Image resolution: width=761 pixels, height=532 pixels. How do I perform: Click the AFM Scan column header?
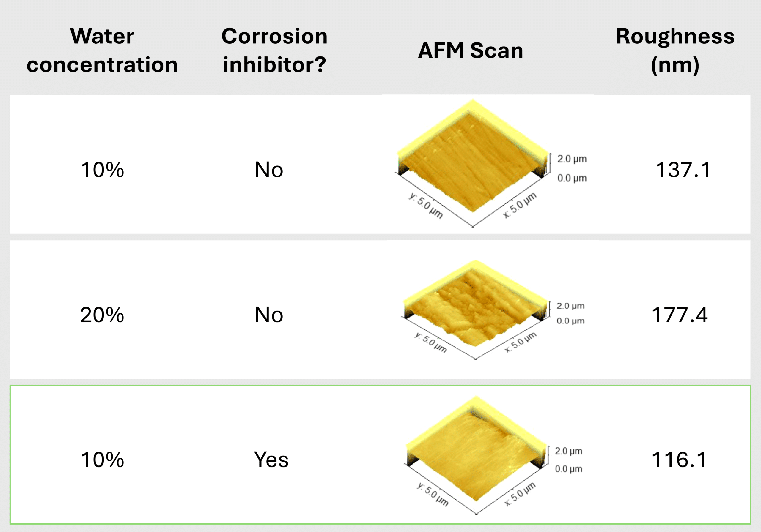(471, 50)
